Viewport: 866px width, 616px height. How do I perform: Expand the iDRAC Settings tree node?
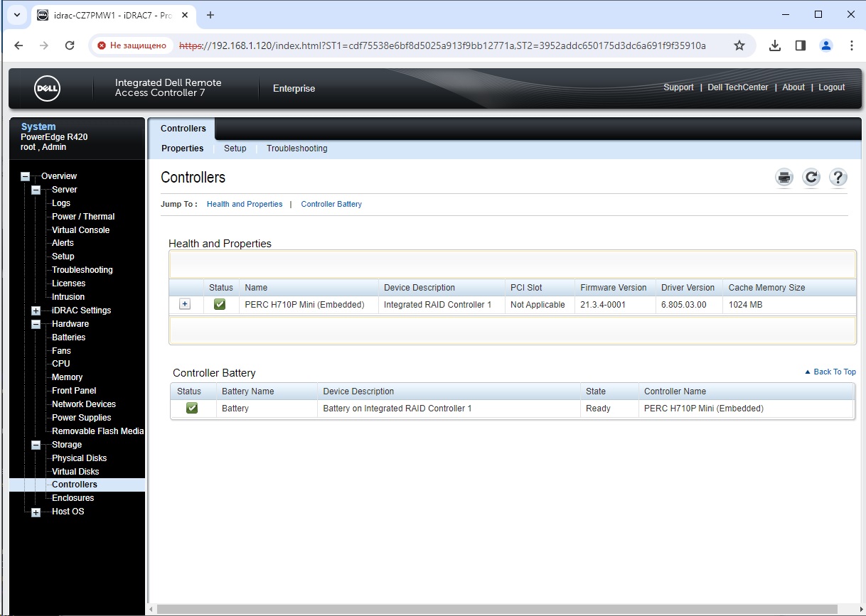(36, 310)
